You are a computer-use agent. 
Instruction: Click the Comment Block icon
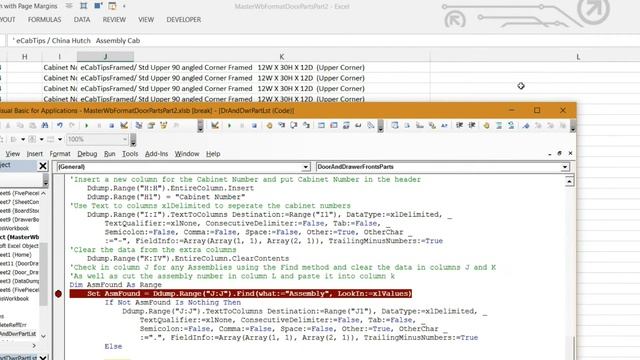tap(499, 125)
